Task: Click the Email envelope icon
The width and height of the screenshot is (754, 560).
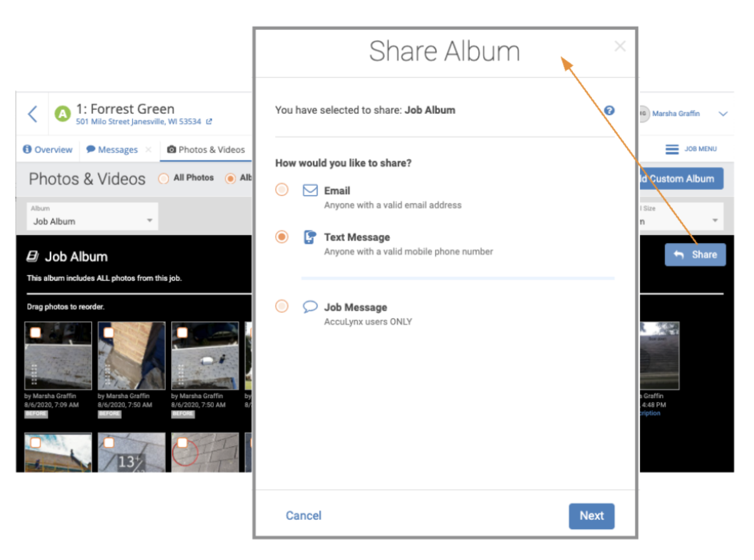Action: (310, 190)
